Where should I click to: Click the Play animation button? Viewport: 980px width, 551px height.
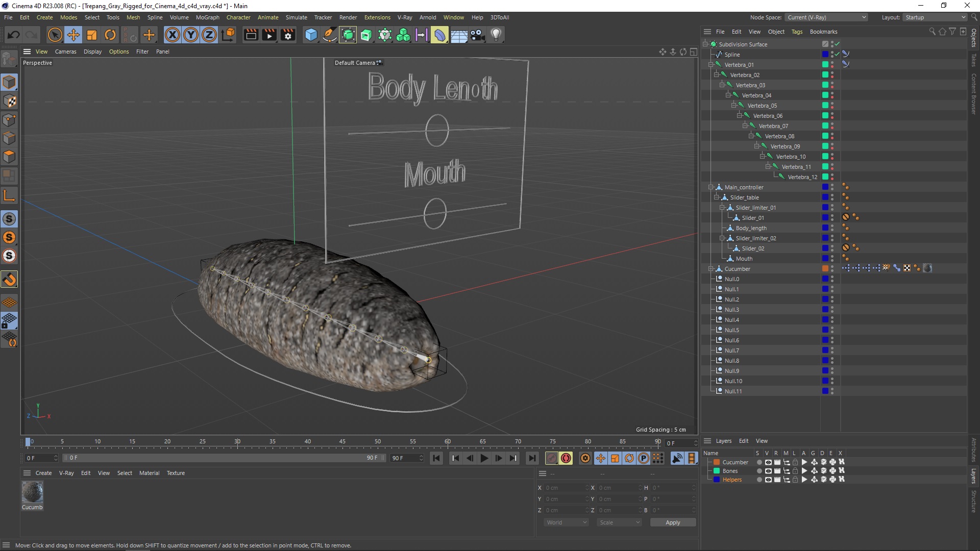coord(483,458)
